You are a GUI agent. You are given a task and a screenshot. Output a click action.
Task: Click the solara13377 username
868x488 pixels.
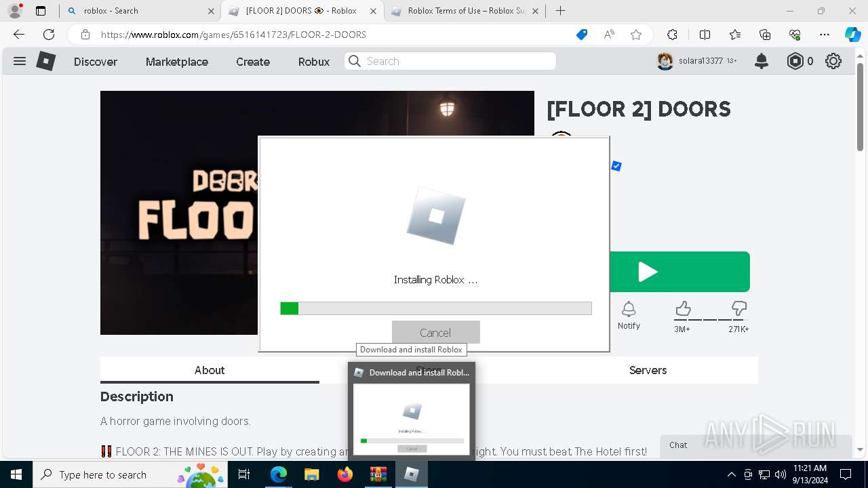701,61
